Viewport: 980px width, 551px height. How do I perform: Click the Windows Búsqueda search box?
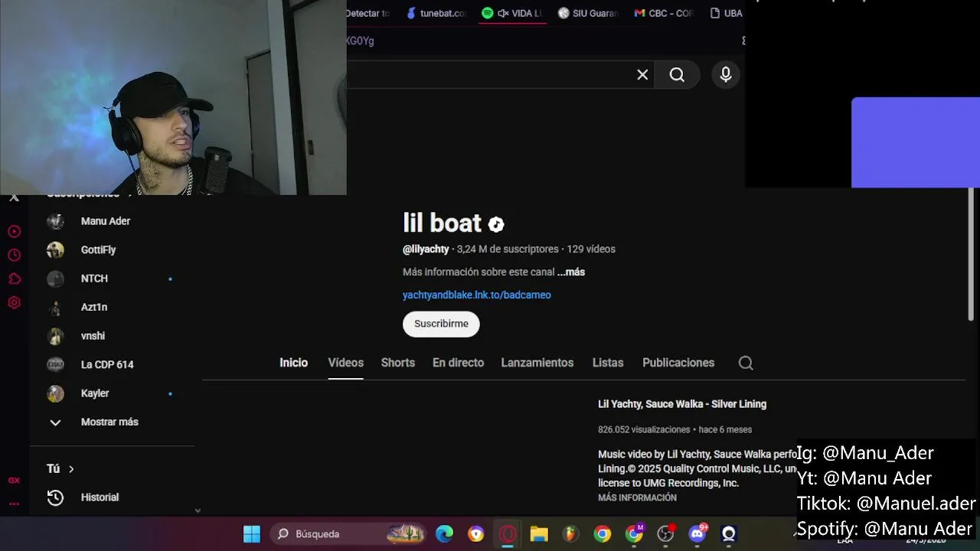pyautogui.click(x=349, y=534)
